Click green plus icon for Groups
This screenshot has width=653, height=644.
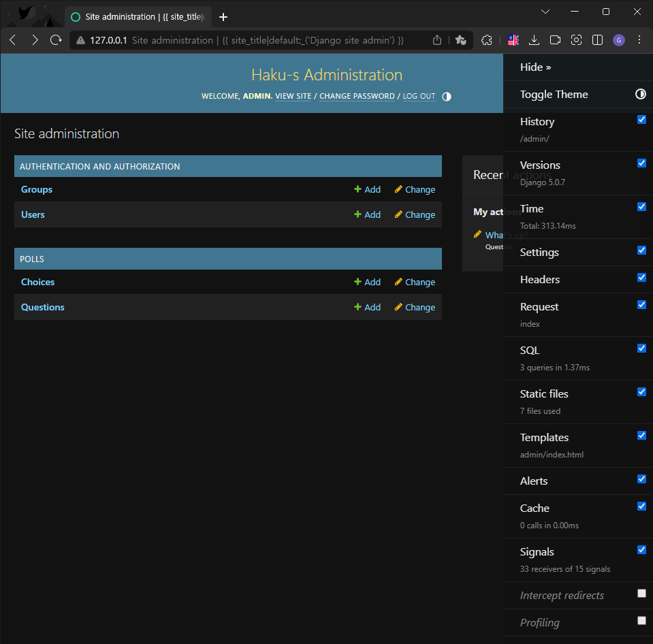357,189
